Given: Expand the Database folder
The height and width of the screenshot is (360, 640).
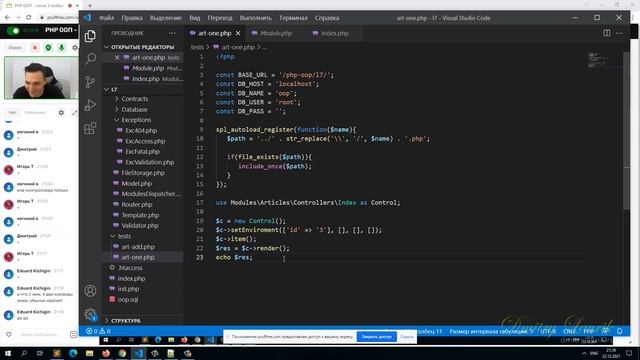Looking at the screenshot, I should click(x=134, y=109).
